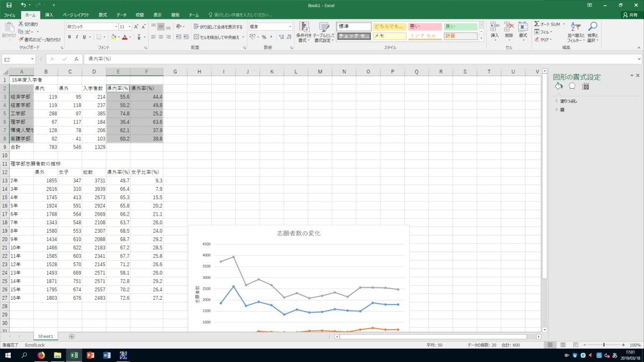Click Wrap Text (折り返して全体を表示する)
The width and height of the screenshot is (644, 362).
(218, 26)
